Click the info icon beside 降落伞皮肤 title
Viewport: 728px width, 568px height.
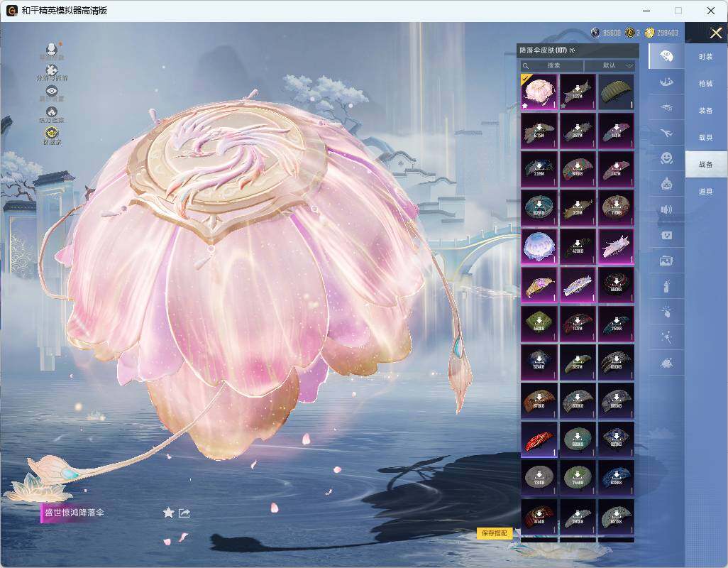coord(573,50)
